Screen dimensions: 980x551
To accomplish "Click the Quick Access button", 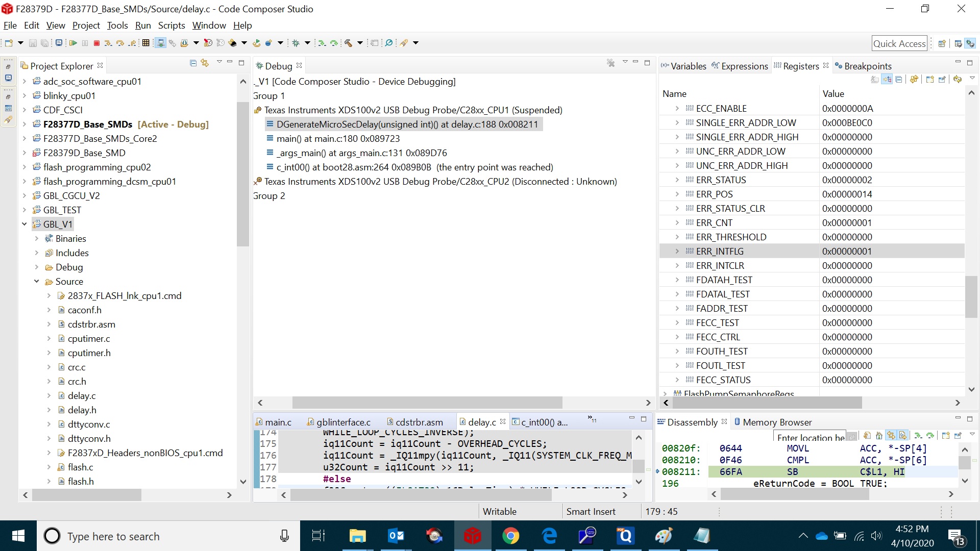I will click(x=899, y=43).
